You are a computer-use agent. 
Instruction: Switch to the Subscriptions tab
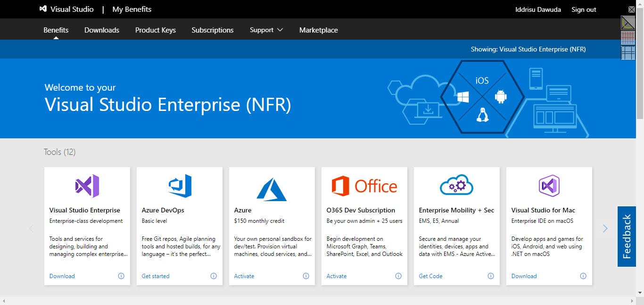[213, 30]
